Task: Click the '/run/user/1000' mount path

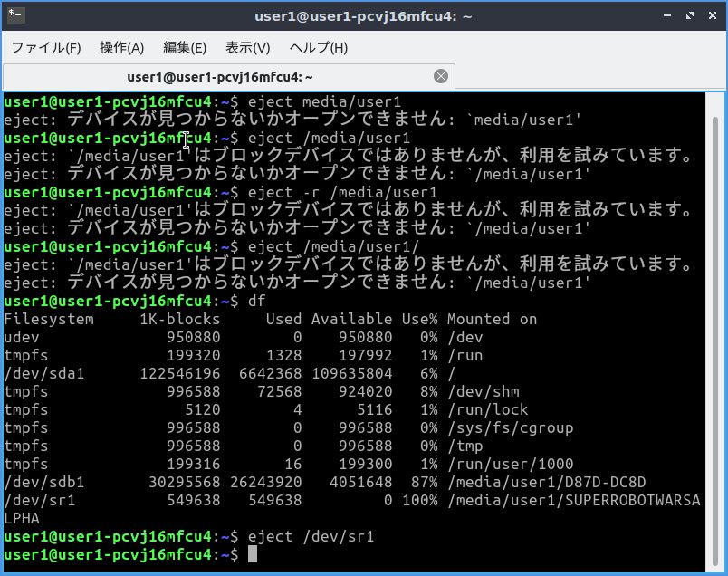Action: [511, 464]
